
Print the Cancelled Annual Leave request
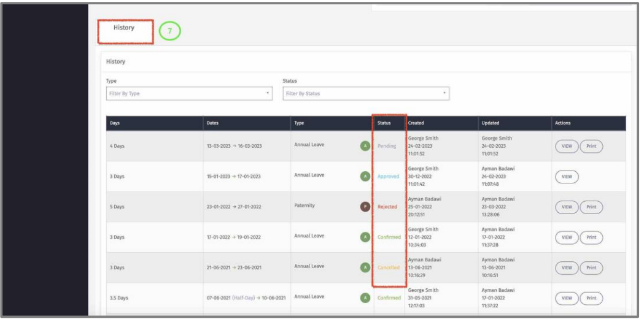591,267
